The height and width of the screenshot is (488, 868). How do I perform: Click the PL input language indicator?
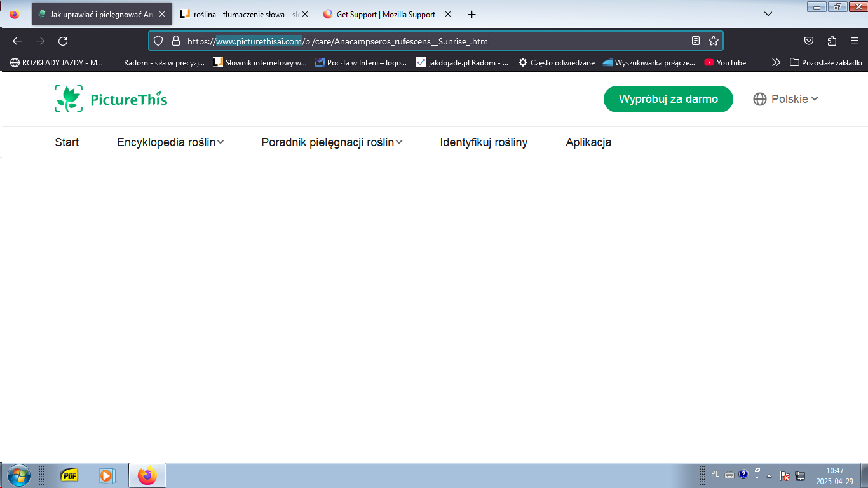(x=715, y=474)
